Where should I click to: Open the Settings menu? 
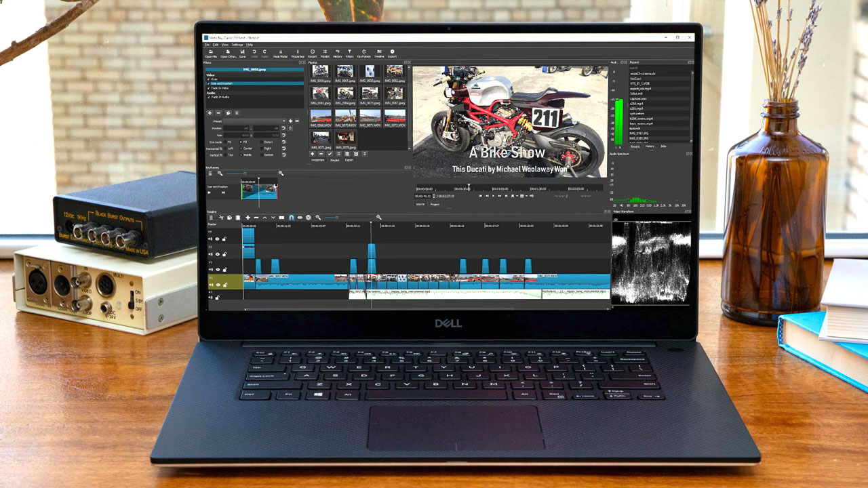pyautogui.click(x=238, y=44)
